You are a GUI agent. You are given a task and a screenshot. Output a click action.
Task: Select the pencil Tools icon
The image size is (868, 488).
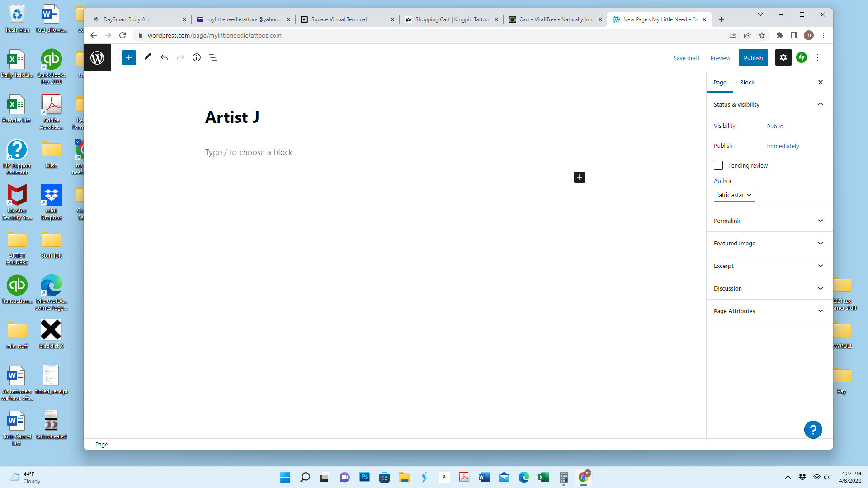coord(147,57)
